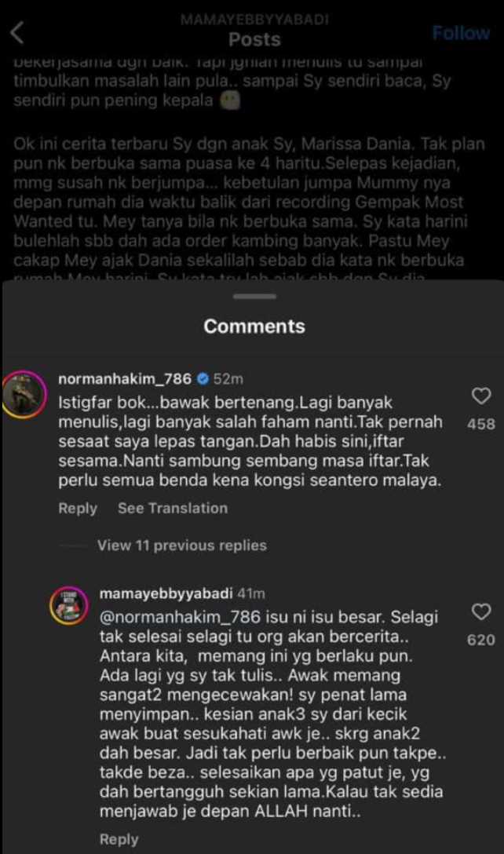Open normanhakim_786 username link
The height and width of the screenshot is (854, 504).
pyautogui.click(x=125, y=378)
